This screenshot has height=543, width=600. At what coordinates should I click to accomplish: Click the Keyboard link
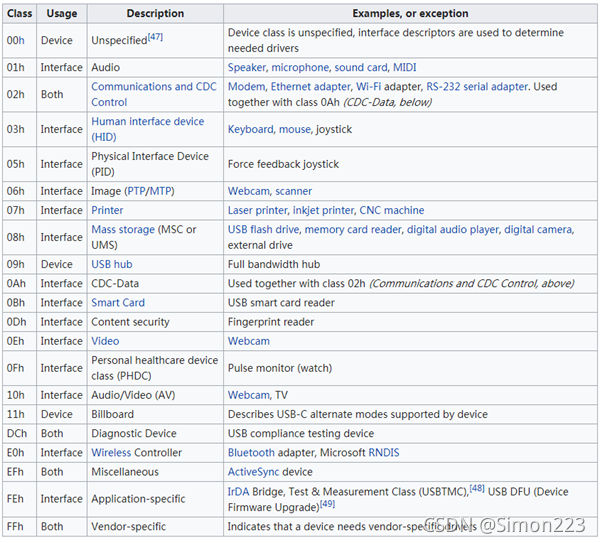(x=251, y=129)
